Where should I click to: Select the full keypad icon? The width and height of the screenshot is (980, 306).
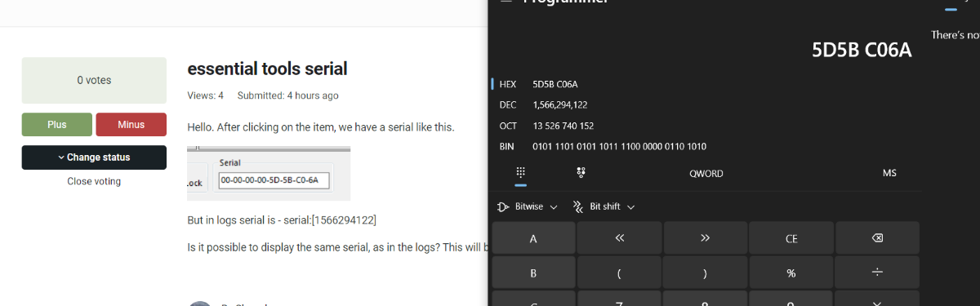tap(520, 173)
